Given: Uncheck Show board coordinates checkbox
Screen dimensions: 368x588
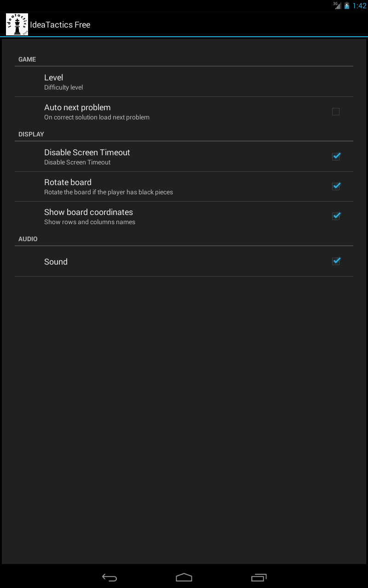Looking at the screenshot, I should click(x=336, y=216).
